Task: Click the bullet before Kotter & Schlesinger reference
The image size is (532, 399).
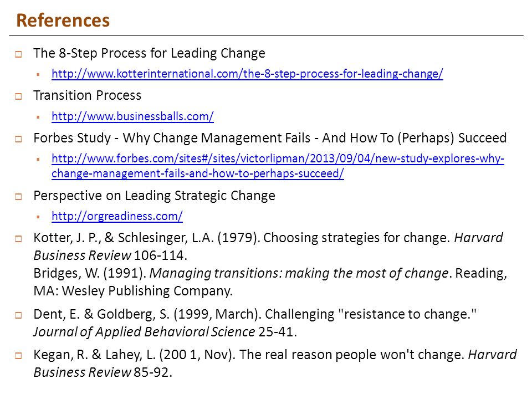Action: click(x=18, y=238)
